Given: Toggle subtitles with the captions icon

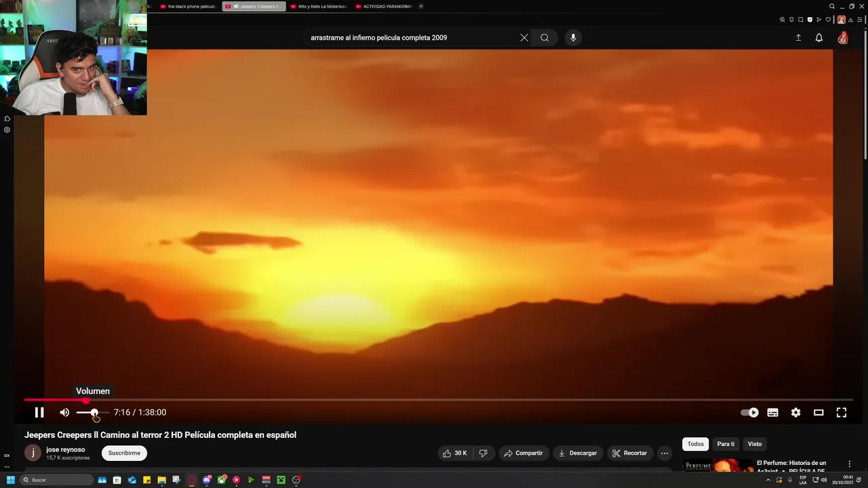Looking at the screenshot, I should (772, 412).
